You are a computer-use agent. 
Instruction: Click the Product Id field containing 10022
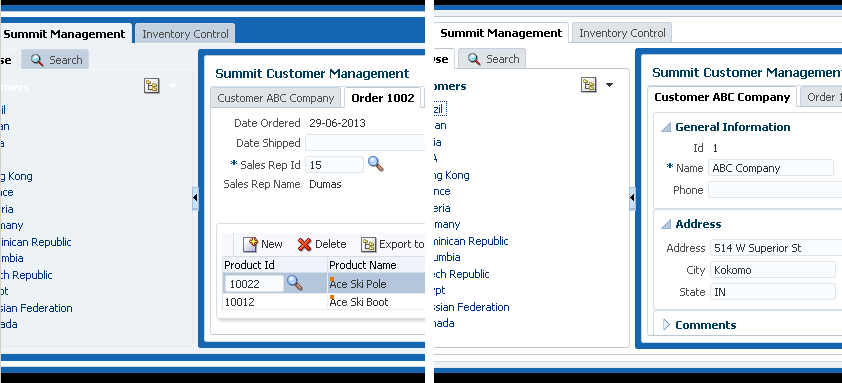(254, 284)
